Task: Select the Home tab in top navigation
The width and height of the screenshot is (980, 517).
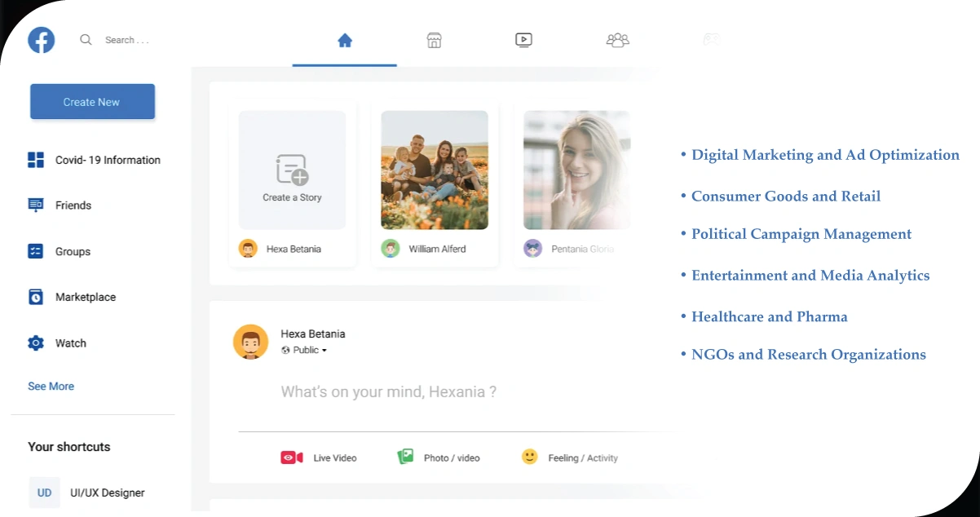Action: coord(345,40)
